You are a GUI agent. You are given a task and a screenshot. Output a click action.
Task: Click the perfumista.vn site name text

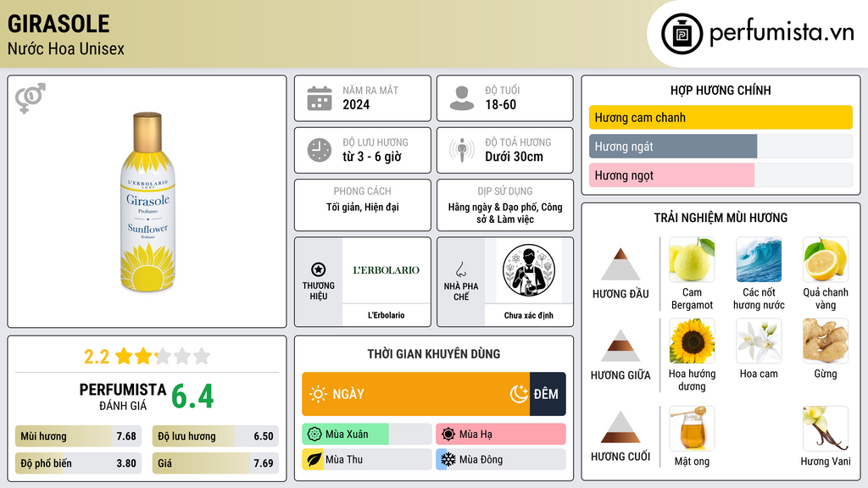(x=782, y=32)
